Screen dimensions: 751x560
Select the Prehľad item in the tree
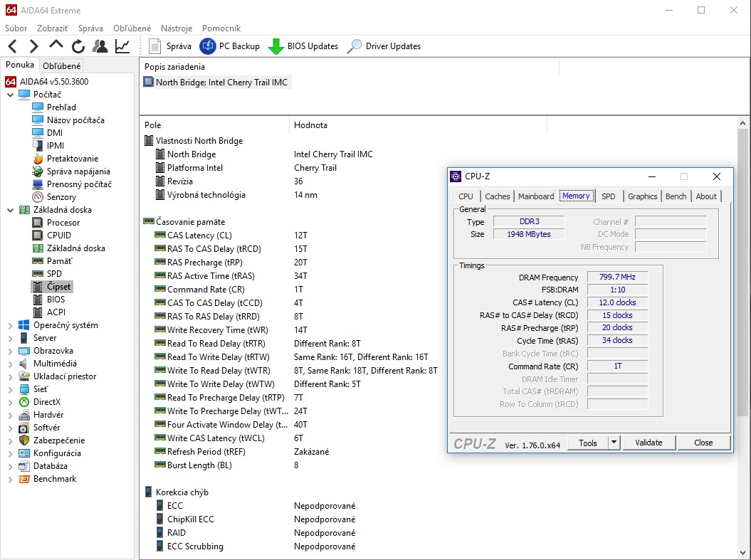point(61,107)
